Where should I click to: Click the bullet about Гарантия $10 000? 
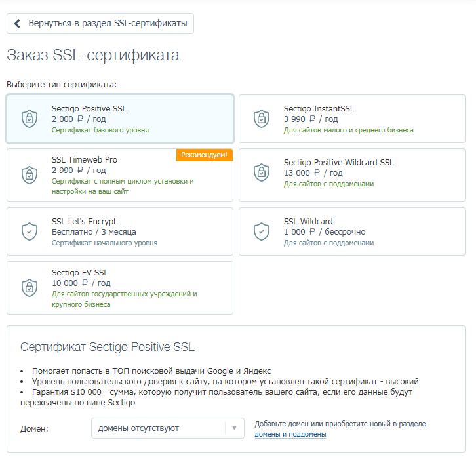click(x=216, y=397)
